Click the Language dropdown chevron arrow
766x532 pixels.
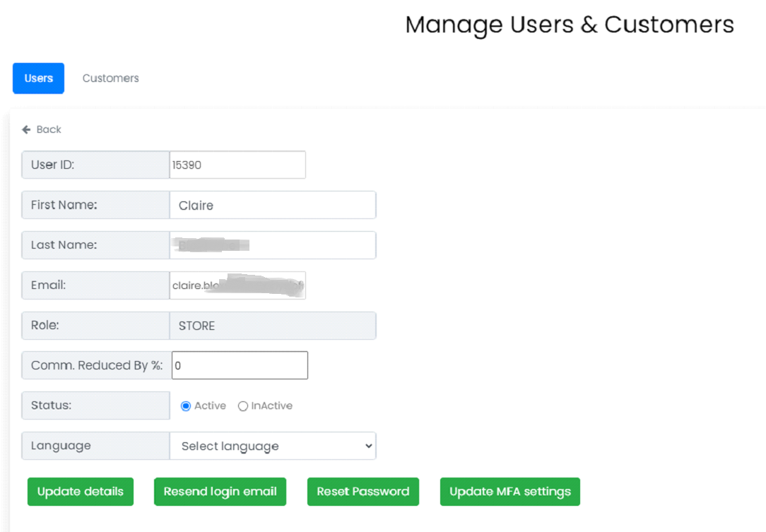367,446
